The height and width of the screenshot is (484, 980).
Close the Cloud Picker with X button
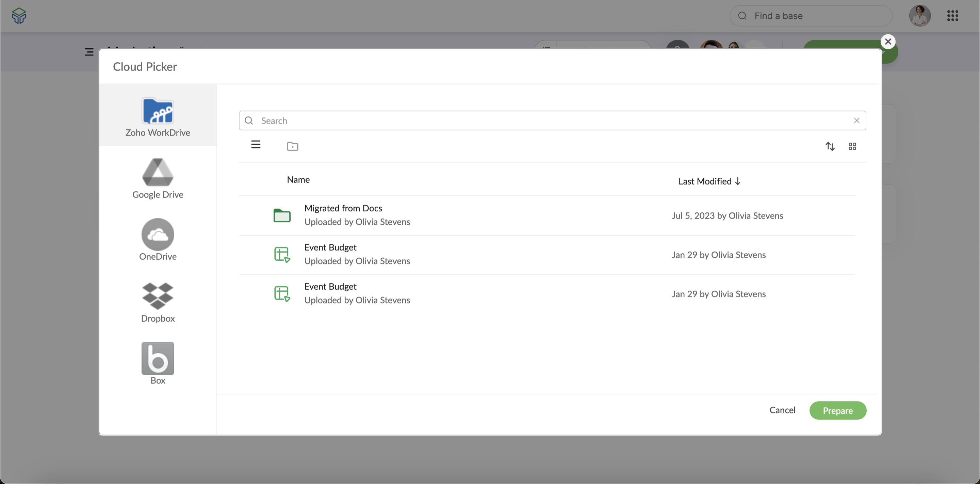pyautogui.click(x=888, y=42)
